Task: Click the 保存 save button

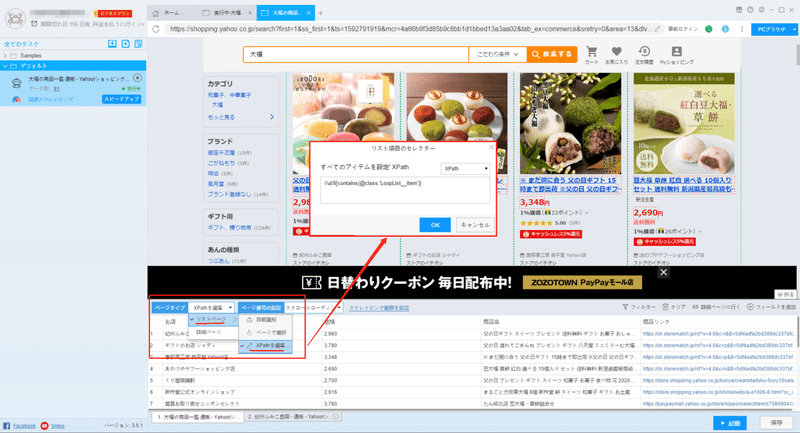Action: pyautogui.click(x=777, y=423)
